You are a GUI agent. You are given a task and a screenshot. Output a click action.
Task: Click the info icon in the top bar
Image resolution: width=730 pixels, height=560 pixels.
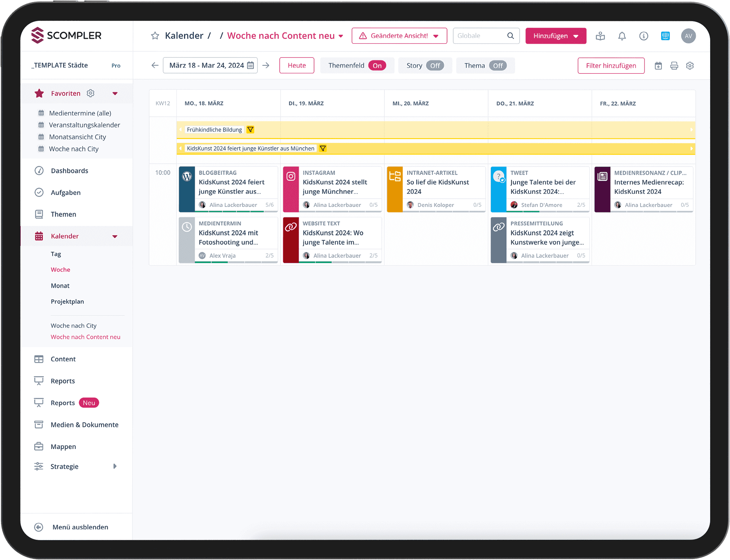coord(644,36)
